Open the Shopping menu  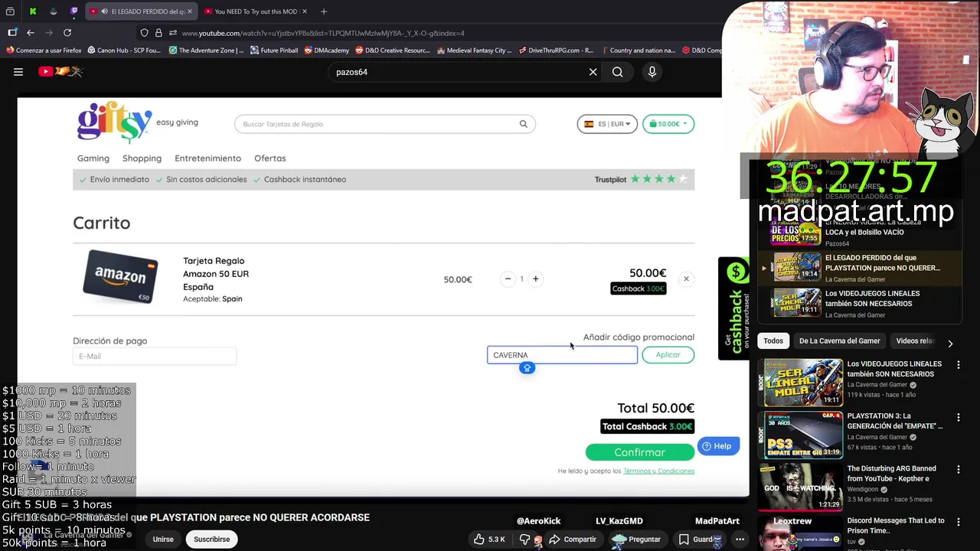(142, 158)
